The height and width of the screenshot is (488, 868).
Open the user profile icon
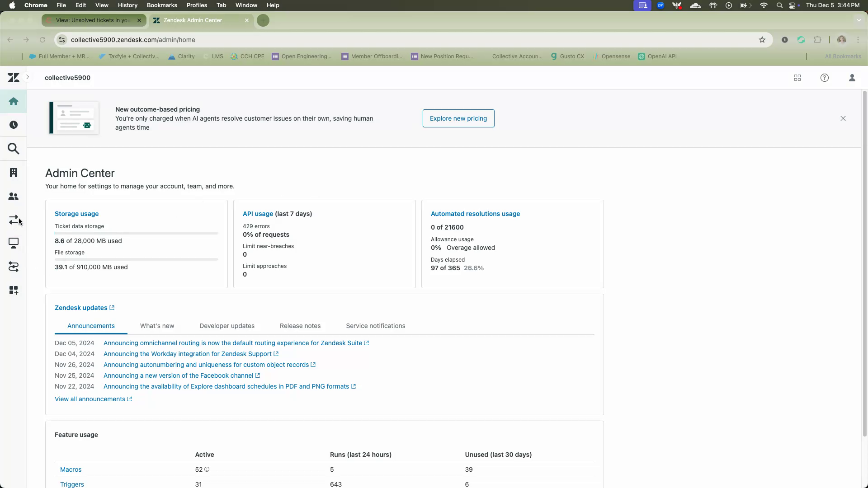pyautogui.click(x=852, y=78)
